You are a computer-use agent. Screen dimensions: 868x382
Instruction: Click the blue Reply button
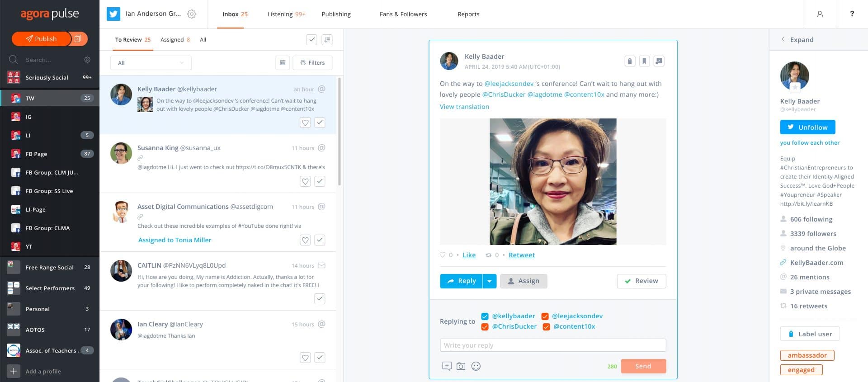[461, 281]
